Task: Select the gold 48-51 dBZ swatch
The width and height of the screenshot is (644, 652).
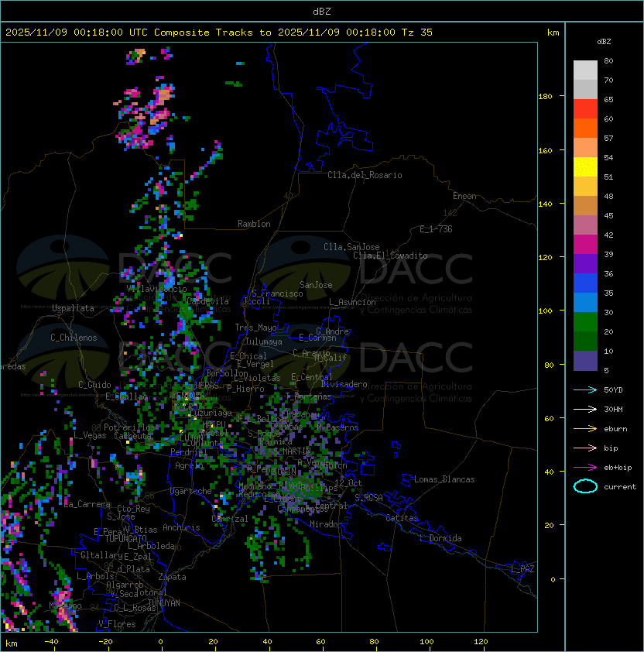Action: click(585, 187)
